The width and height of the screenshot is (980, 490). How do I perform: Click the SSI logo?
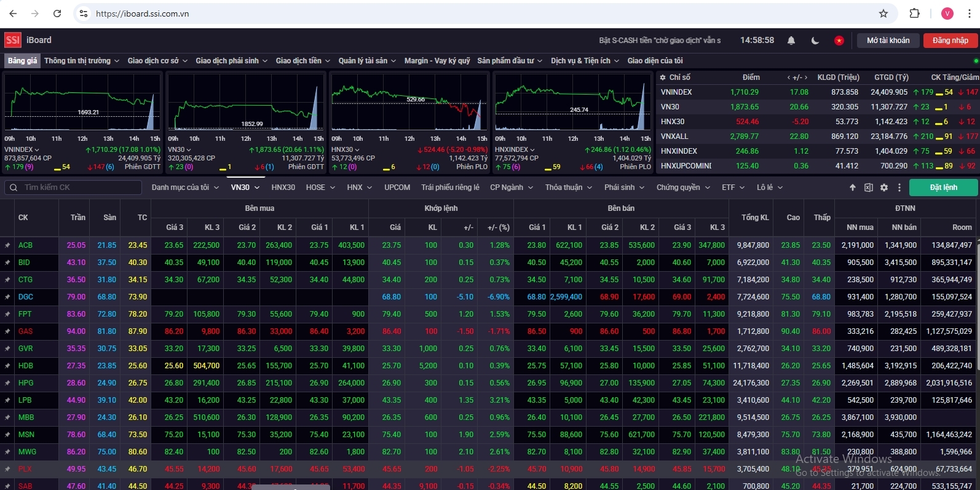[x=13, y=40]
